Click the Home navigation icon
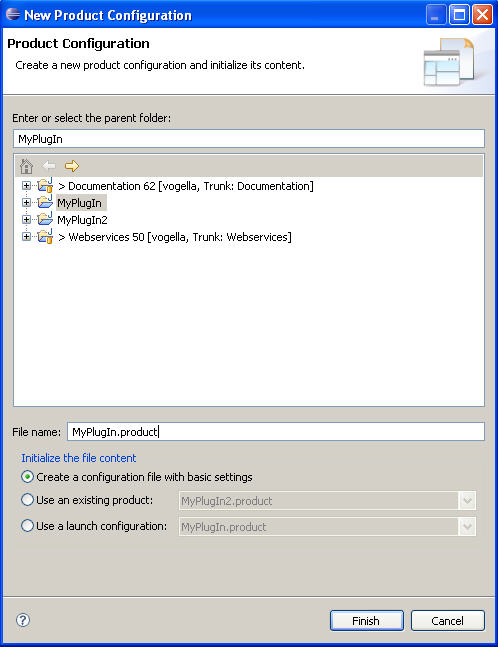 26,166
